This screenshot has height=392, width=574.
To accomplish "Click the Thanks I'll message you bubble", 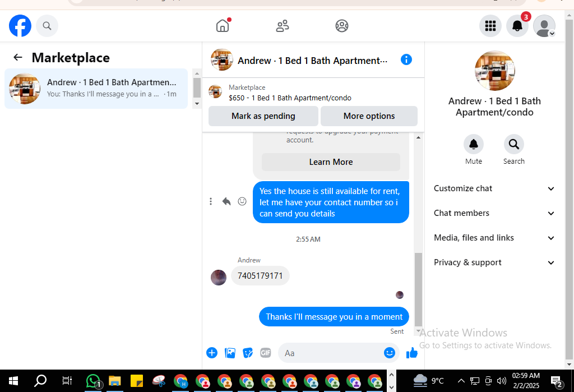I will (x=334, y=316).
